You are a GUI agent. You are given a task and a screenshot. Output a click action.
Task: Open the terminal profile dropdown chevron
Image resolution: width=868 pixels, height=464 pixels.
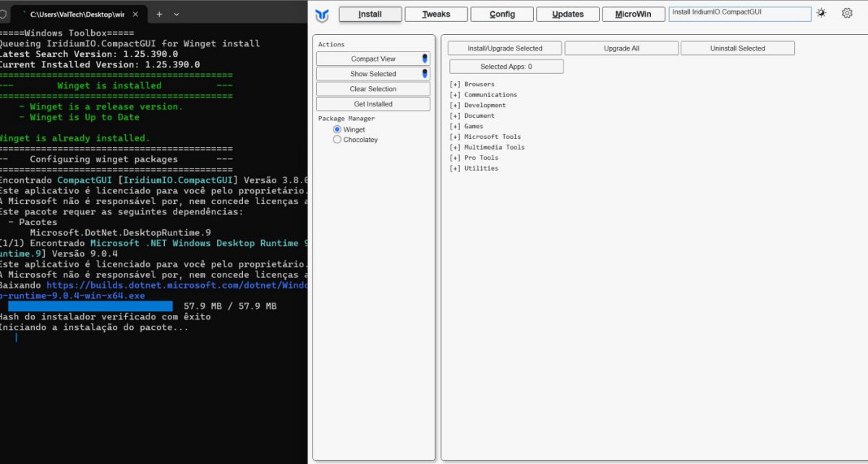[x=176, y=14]
